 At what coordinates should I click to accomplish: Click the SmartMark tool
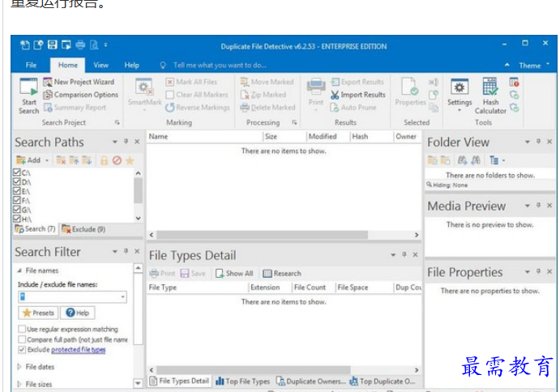[x=144, y=93]
